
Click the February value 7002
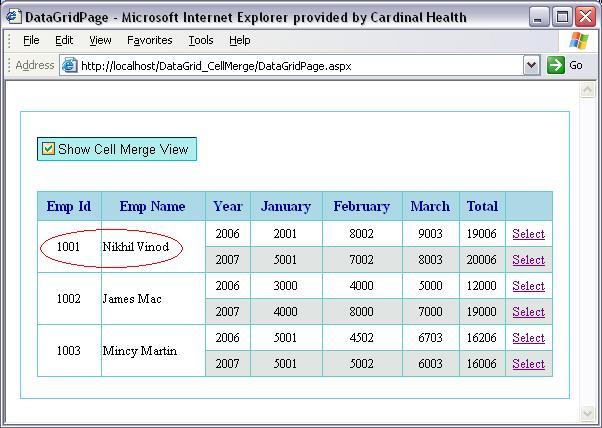pyautogui.click(x=361, y=259)
